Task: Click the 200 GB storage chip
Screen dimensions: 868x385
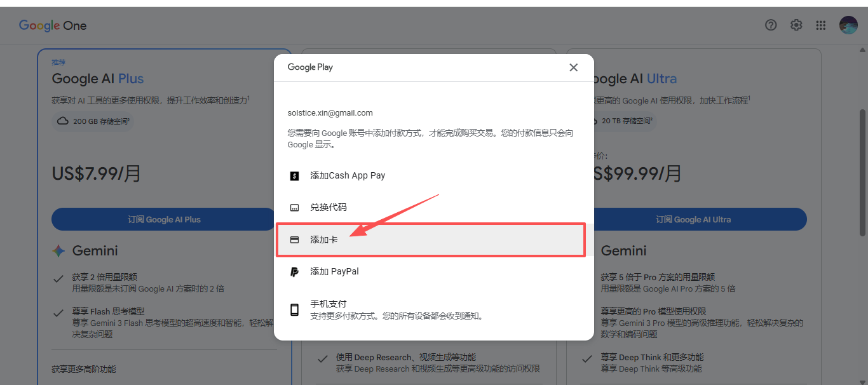Action: (x=93, y=121)
